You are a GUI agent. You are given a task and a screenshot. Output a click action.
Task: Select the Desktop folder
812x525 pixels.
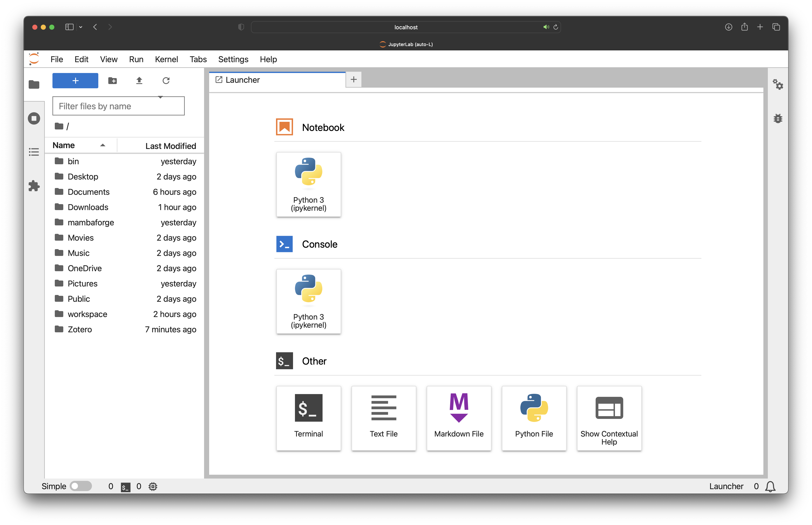coord(125,177)
